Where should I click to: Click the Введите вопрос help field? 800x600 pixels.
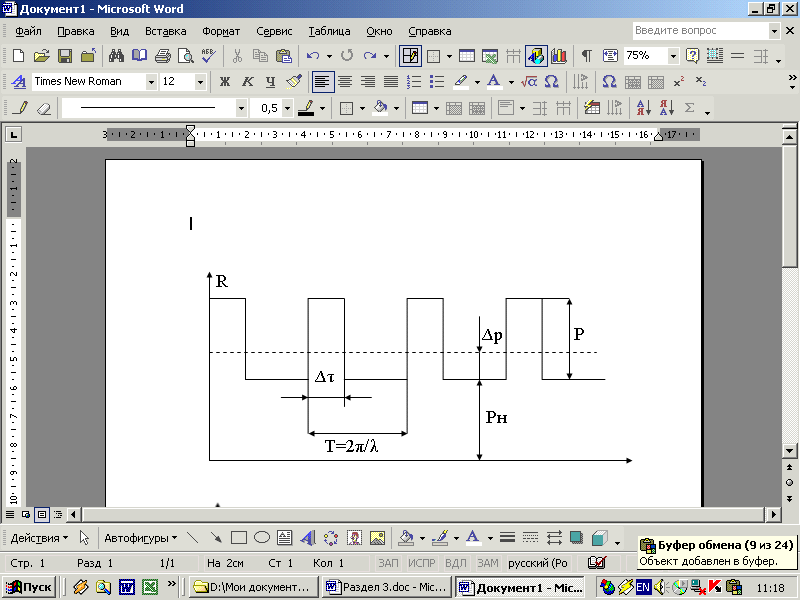tap(699, 31)
